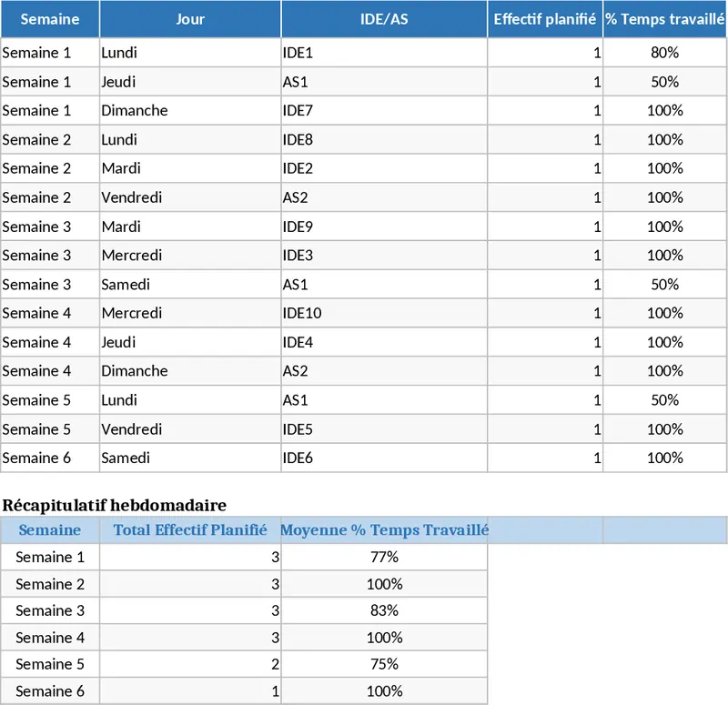Click the 80% worked time cell
This screenshot has width=728, height=705.
tap(665, 53)
